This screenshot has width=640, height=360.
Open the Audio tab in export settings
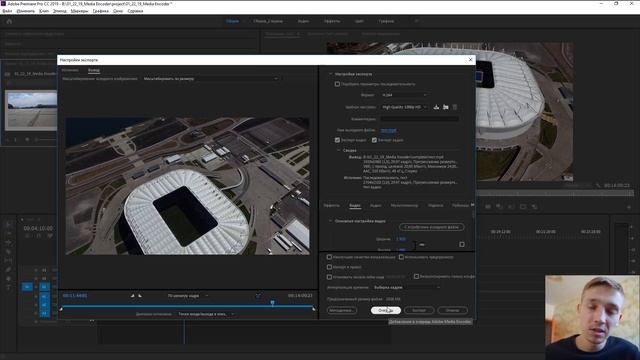pyautogui.click(x=376, y=205)
